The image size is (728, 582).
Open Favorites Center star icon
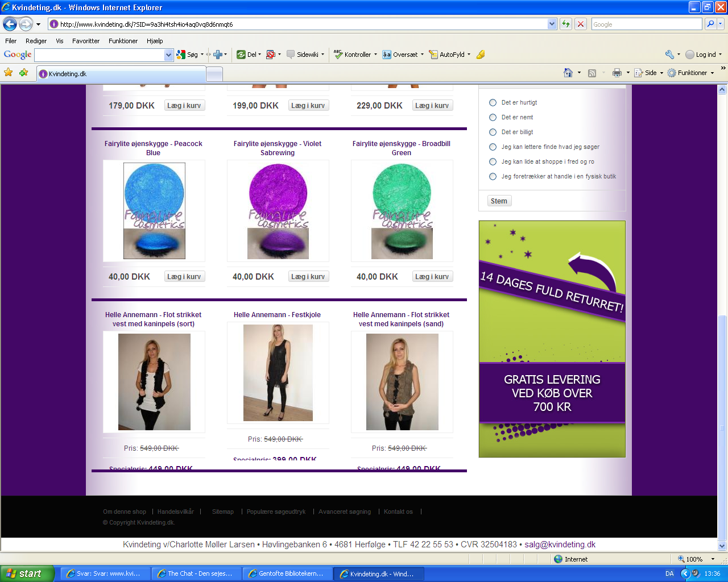pos(8,73)
